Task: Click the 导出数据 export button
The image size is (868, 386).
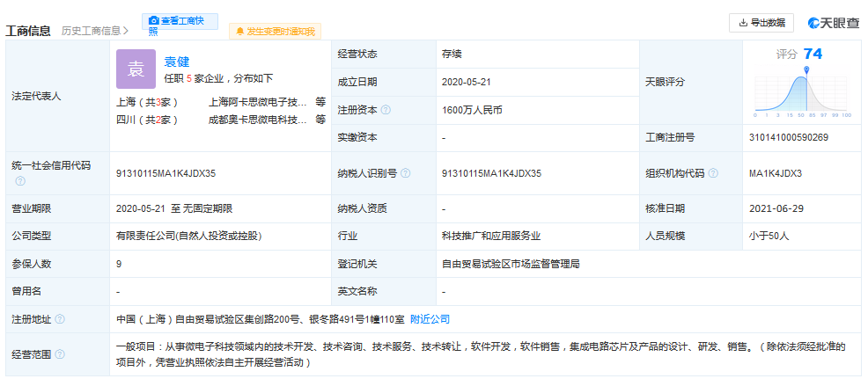Action: [761, 23]
